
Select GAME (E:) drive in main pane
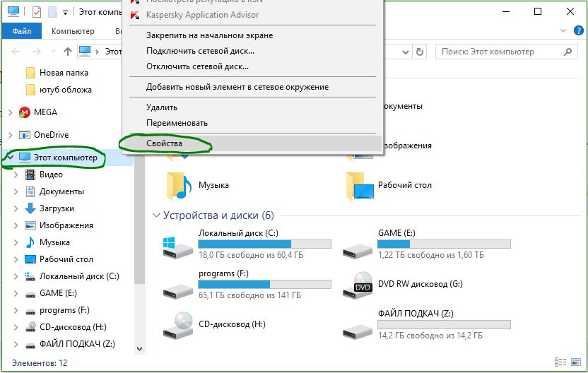427,244
